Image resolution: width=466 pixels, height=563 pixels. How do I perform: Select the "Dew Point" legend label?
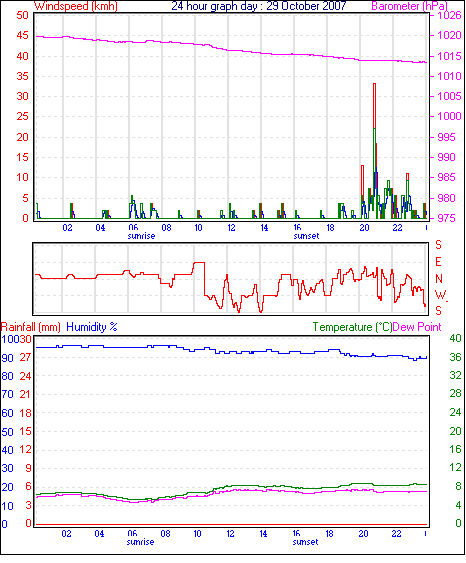point(417,327)
